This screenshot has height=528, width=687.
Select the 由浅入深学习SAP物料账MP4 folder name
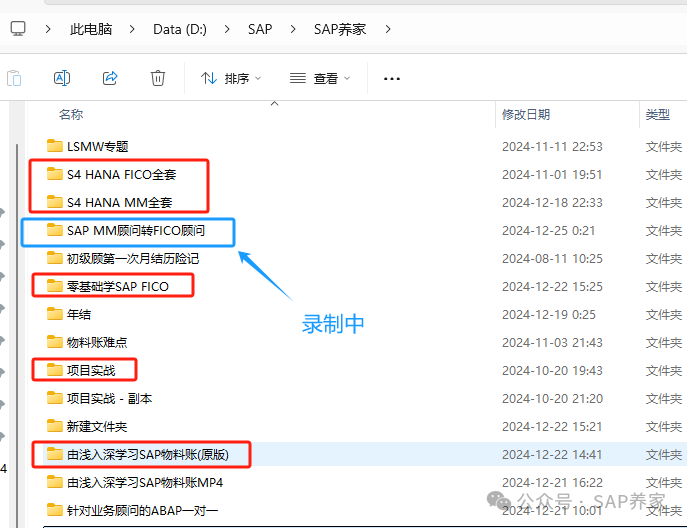click(145, 483)
